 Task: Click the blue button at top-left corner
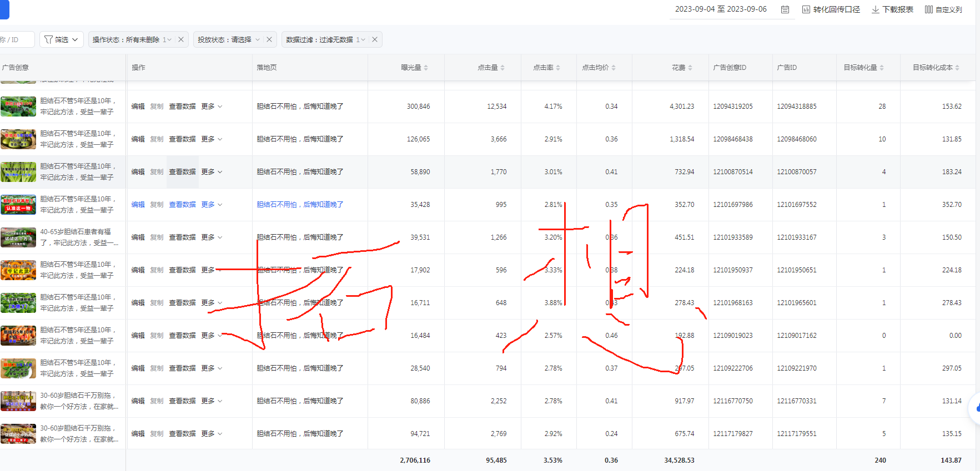[4, 9]
